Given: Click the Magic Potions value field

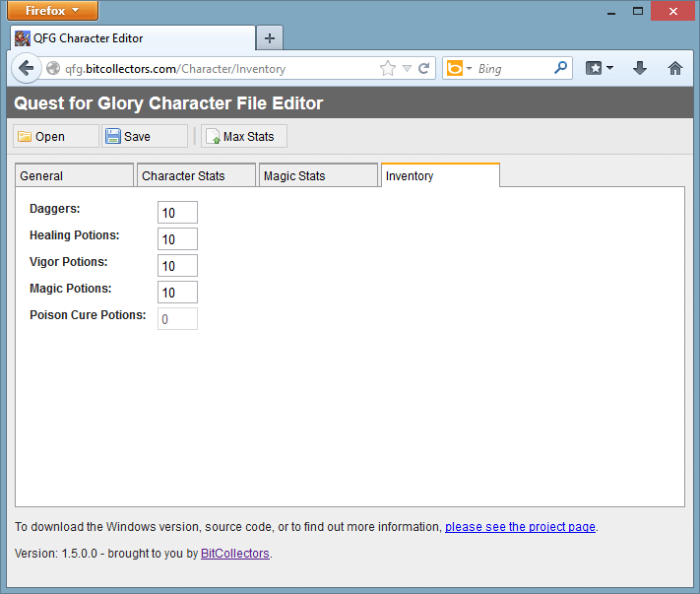Looking at the screenshot, I should (x=177, y=293).
